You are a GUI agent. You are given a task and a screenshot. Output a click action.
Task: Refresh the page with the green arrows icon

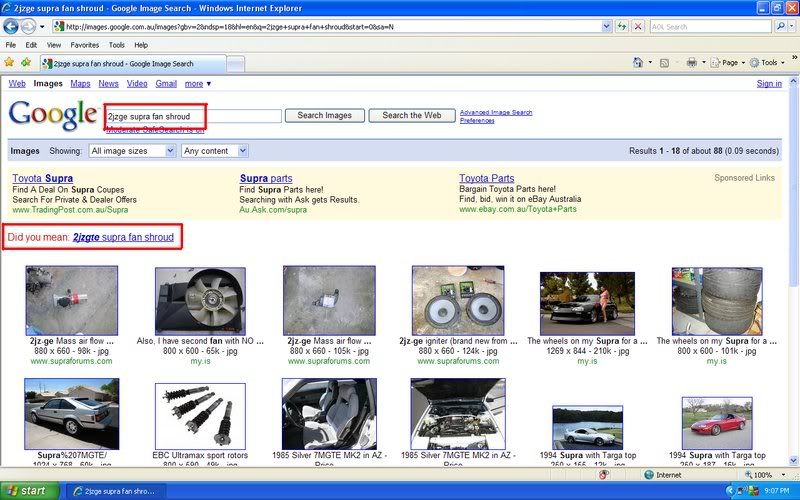click(621, 27)
